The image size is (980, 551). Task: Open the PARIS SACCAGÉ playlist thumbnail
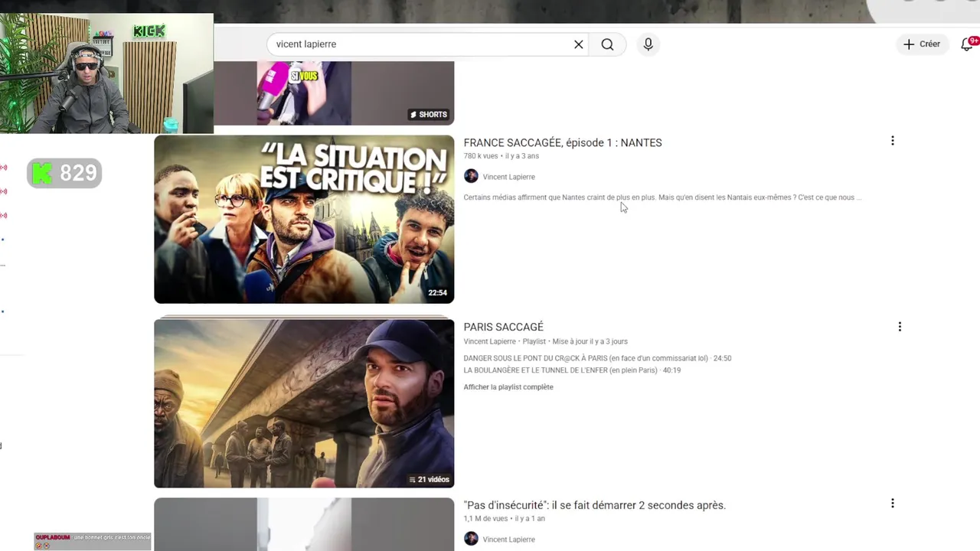click(304, 403)
